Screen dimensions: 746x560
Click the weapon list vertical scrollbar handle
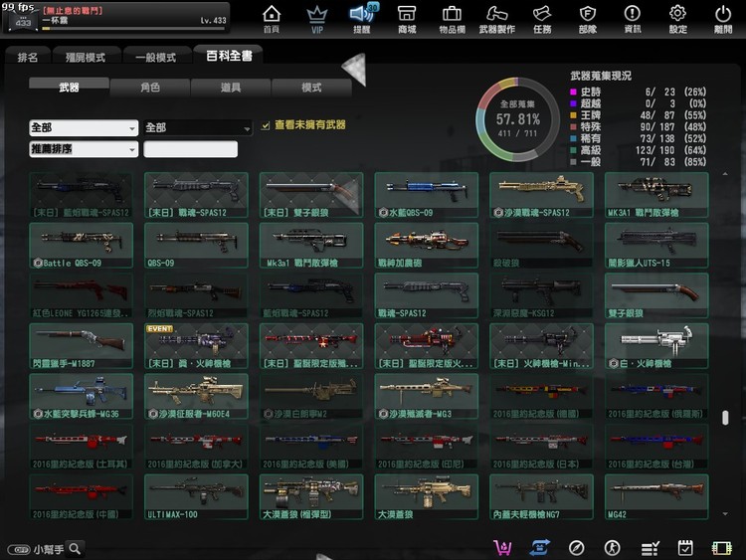click(725, 418)
